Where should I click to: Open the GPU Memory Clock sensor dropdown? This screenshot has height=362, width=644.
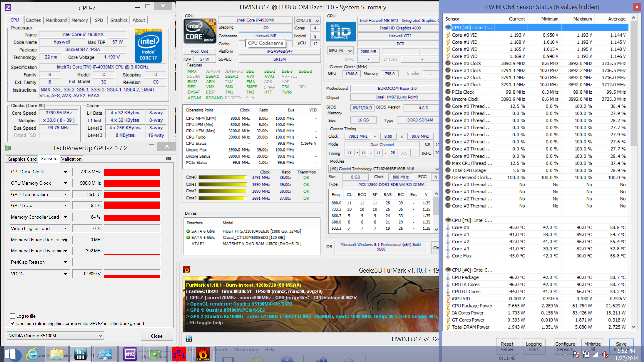[65, 183]
